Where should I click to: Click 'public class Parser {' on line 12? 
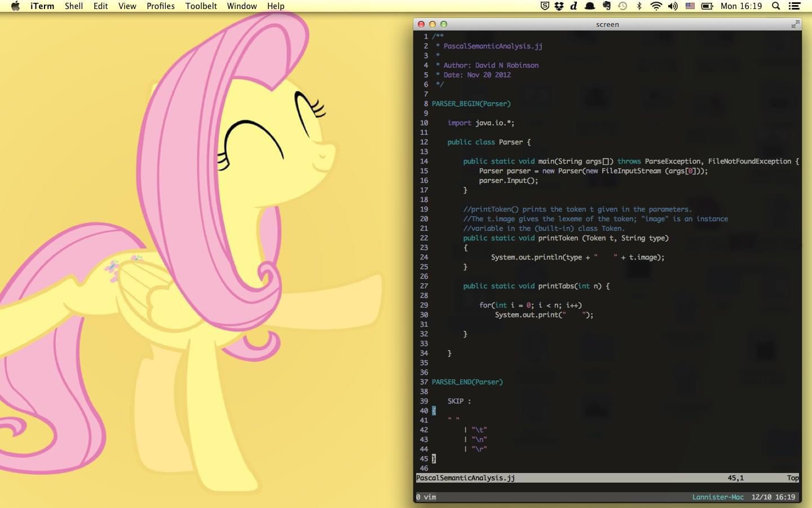click(489, 142)
